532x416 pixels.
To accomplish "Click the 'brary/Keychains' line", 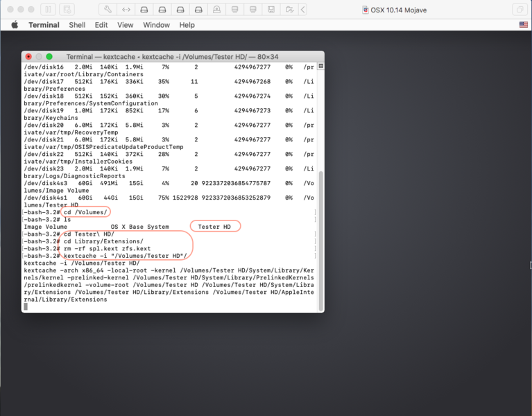I will tap(51, 118).
